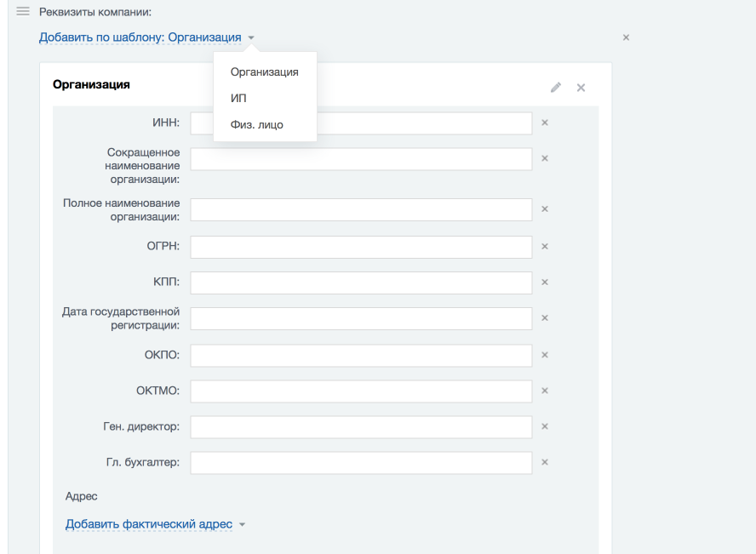Close the Организация card with its X
The image size is (756, 554).
click(x=581, y=88)
